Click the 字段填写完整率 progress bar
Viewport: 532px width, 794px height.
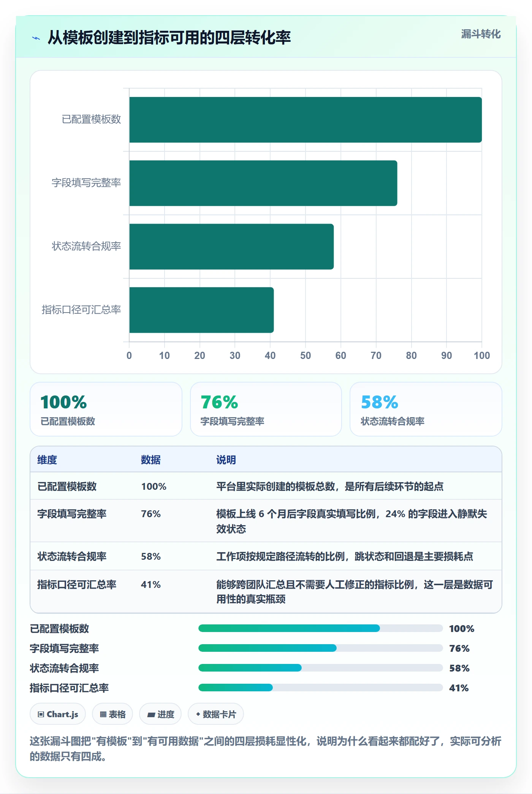[321, 648]
